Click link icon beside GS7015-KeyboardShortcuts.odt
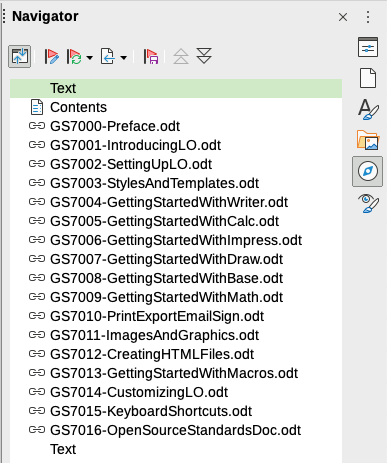Image resolution: width=387 pixels, height=463 pixels. click(x=37, y=411)
